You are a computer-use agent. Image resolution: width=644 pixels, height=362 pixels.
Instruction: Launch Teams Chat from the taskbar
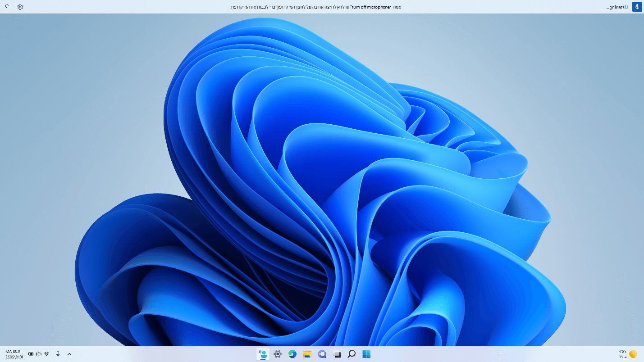(322, 354)
